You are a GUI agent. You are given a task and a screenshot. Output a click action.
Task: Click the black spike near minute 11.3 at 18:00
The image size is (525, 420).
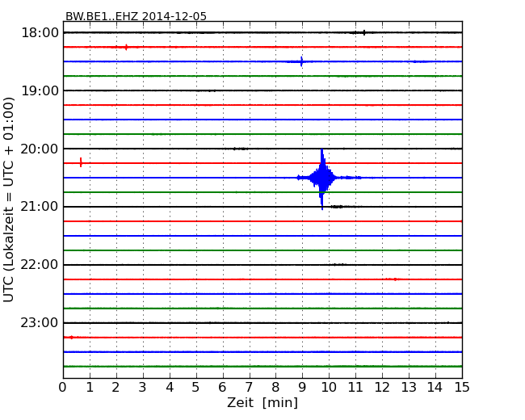click(x=364, y=32)
